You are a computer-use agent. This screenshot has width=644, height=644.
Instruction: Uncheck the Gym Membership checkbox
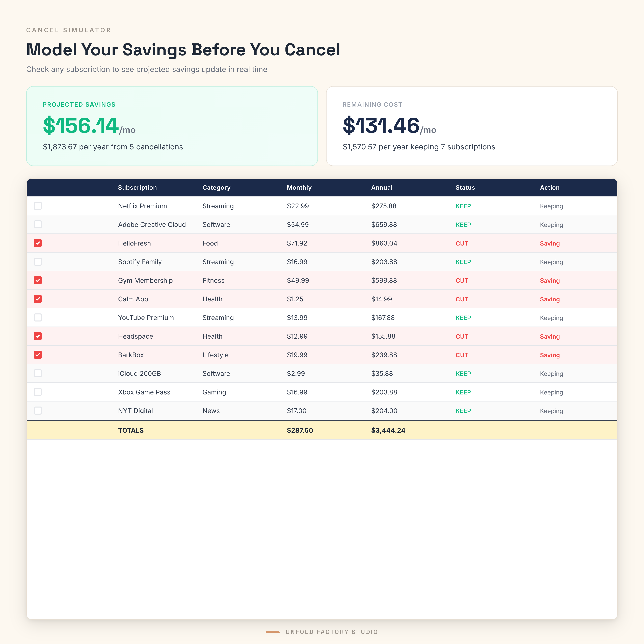[x=38, y=280]
